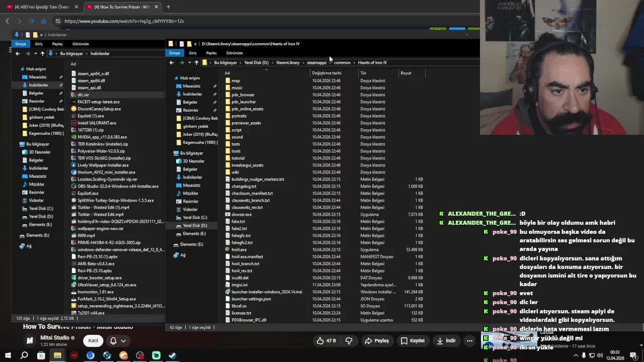This screenshot has height=362, width=644.
Task: Go back using the browser back arrow
Action: 7,21
